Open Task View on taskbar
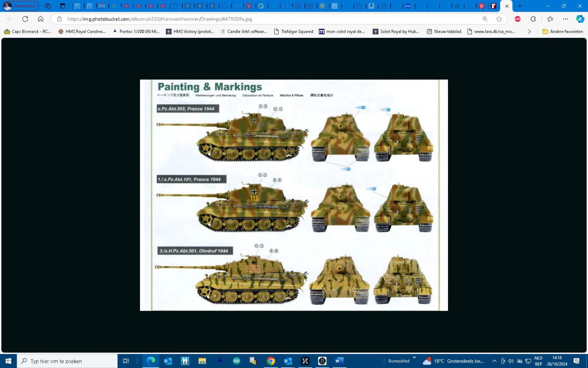This screenshot has height=368, width=588. [126, 361]
